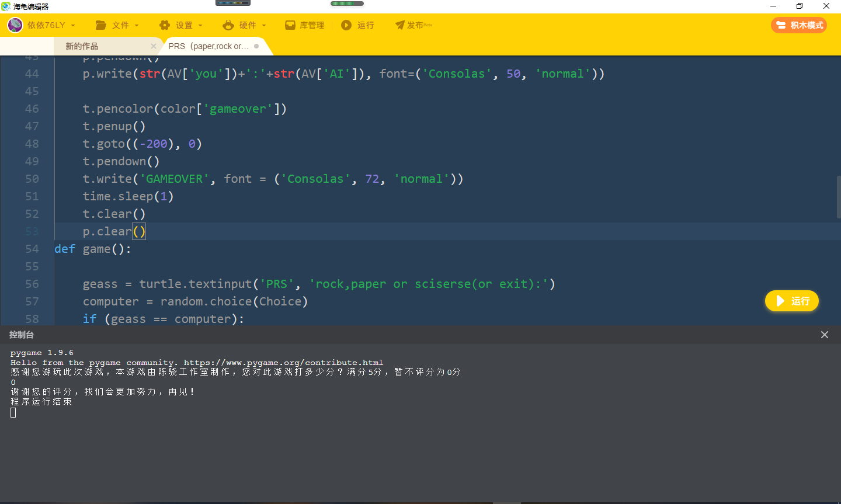
Task: Expand the 设置 (Settings) menu
Action: (x=181, y=25)
